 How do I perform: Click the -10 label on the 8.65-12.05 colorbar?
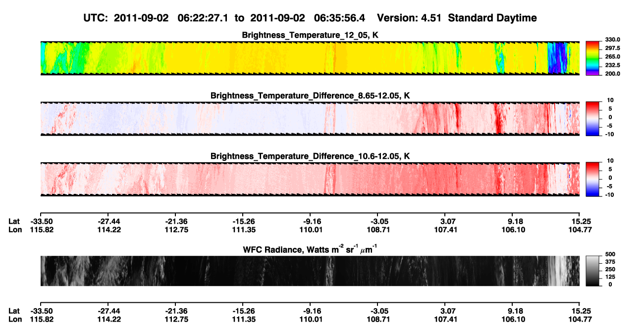pos(609,134)
